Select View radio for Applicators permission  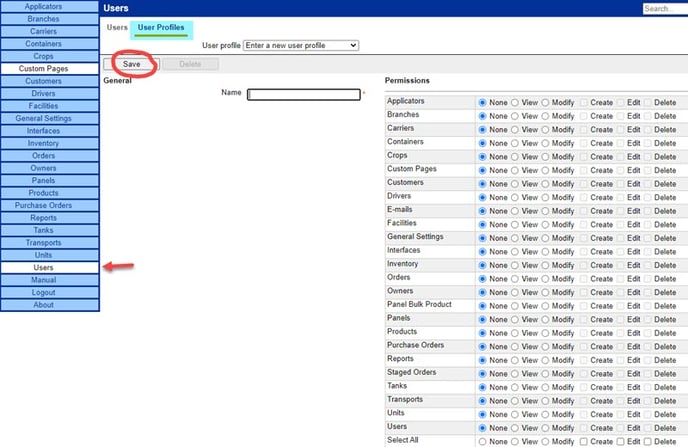click(515, 102)
